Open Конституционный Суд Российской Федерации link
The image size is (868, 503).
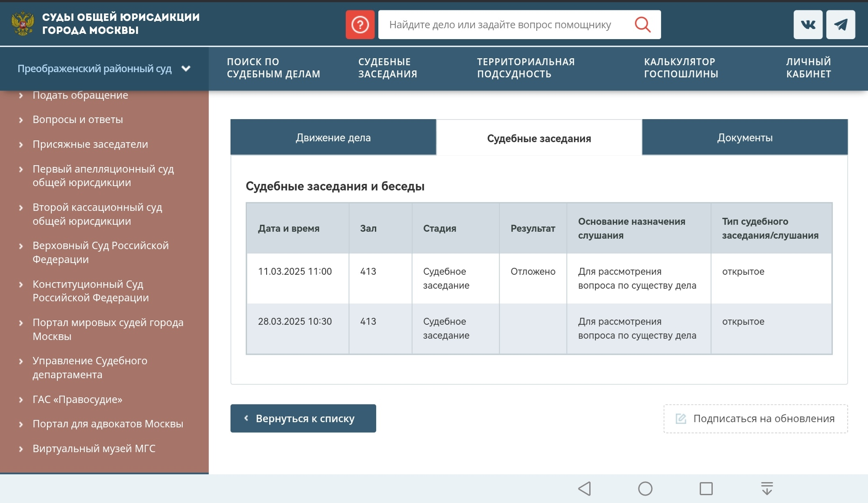(90, 291)
